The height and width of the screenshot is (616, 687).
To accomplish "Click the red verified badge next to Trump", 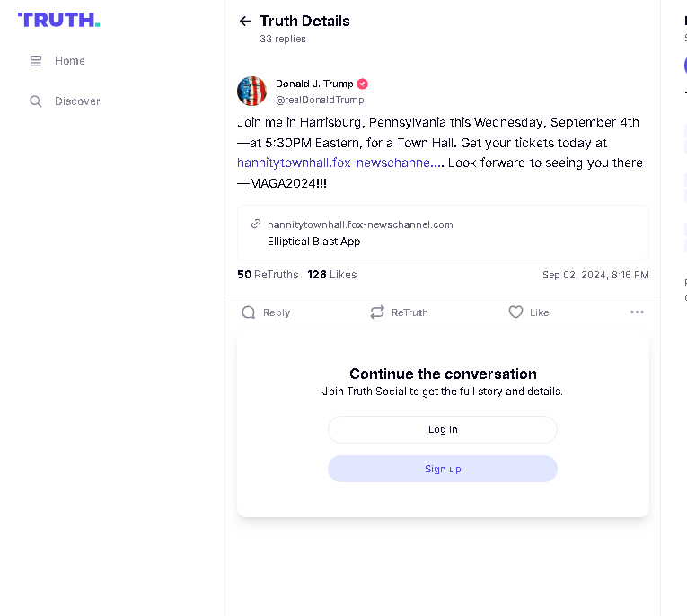I will pos(362,84).
